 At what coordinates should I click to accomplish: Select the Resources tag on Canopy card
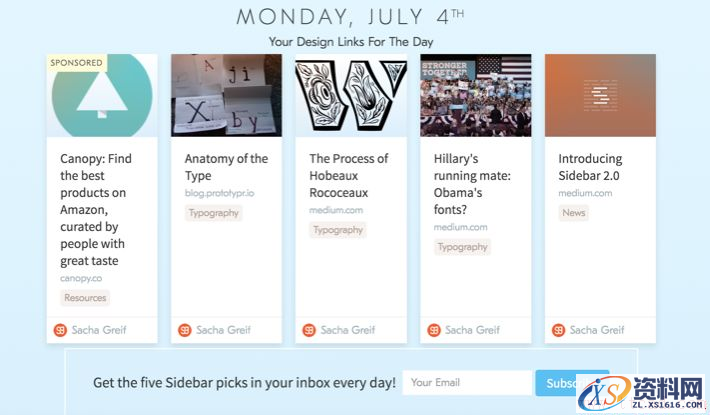click(x=85, y=298)
